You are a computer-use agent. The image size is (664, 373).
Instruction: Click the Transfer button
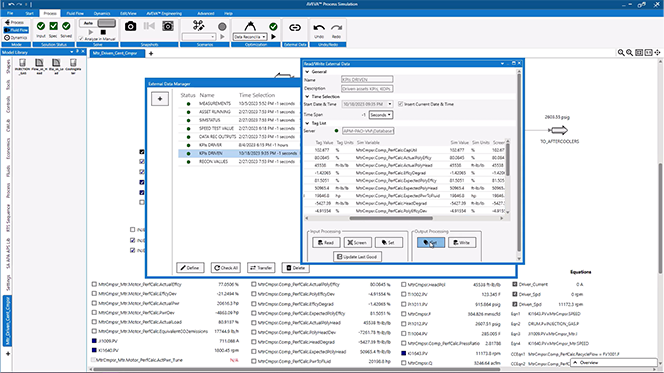click(261, 268)
